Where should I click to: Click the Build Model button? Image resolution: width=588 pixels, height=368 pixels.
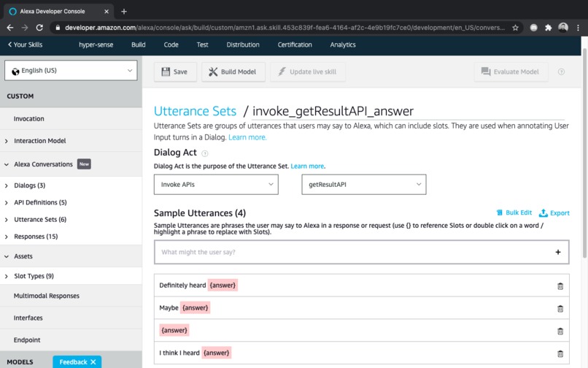point(233,72)
